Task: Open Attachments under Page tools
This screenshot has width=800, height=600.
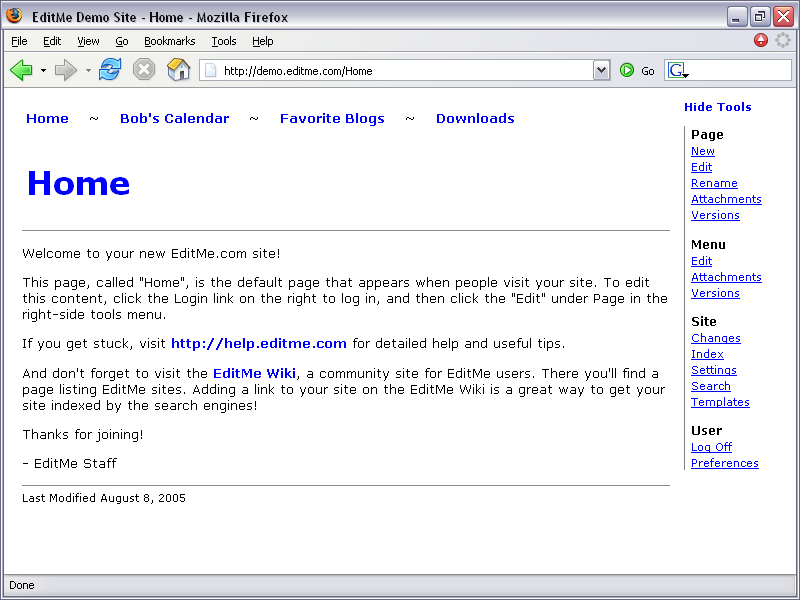Action: point(726,199)
